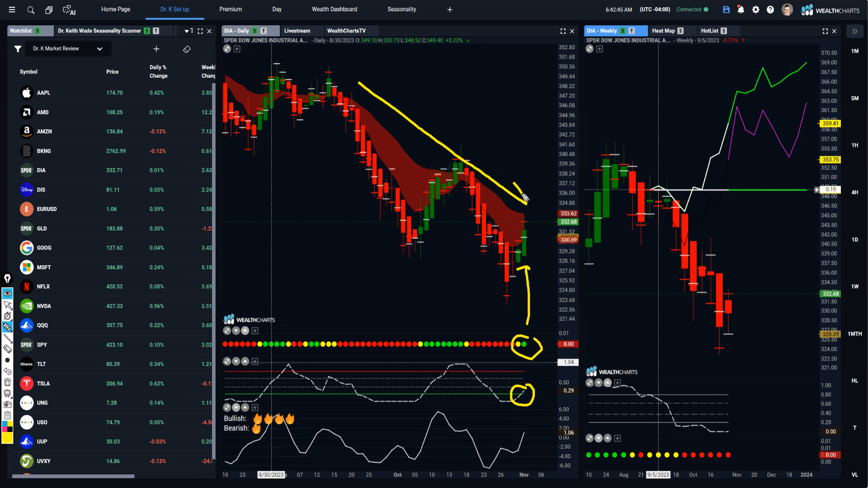The height and width of the screenshot is (488, 868).
Task: Maximize the DIA Daily chart panel
Action: coord(563,31)
